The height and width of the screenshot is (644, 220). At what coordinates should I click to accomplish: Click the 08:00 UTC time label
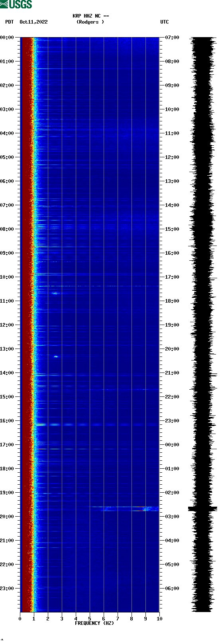172,61
